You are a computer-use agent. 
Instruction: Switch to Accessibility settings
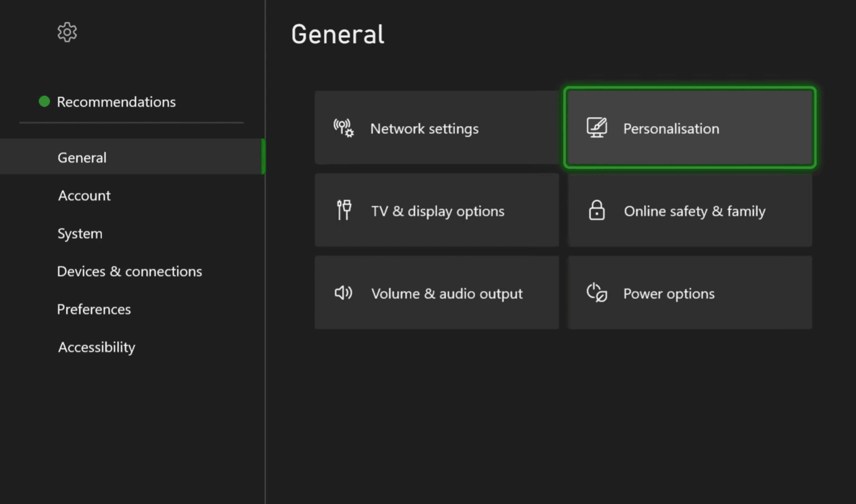point(96,347)
